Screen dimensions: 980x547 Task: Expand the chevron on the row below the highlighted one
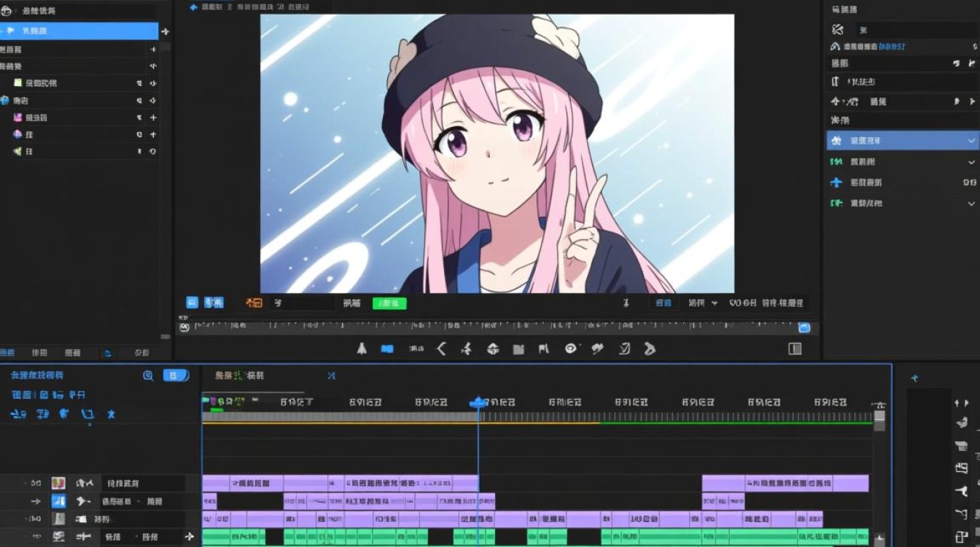point(971,162)
